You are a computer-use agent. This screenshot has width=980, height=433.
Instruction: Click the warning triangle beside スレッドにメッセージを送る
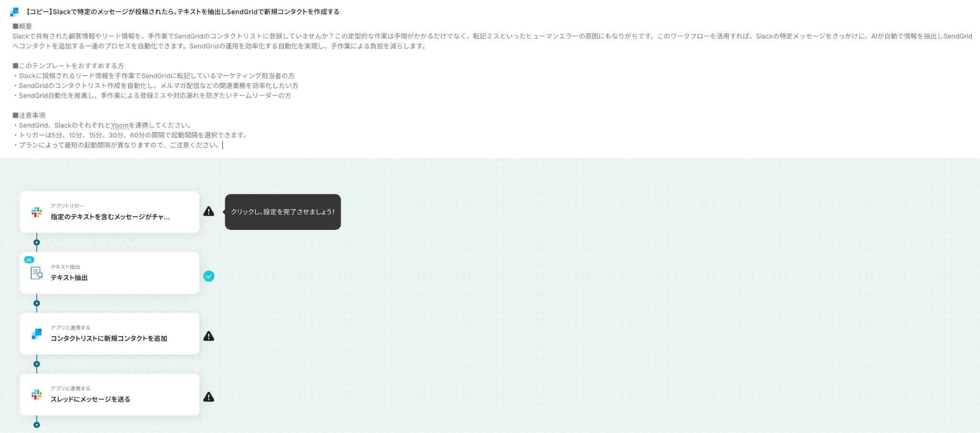(x=209, y=397)
